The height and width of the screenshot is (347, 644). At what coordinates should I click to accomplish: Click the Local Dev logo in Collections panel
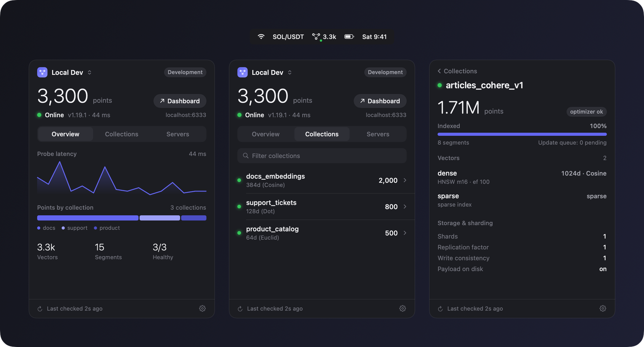coord(243,72)
